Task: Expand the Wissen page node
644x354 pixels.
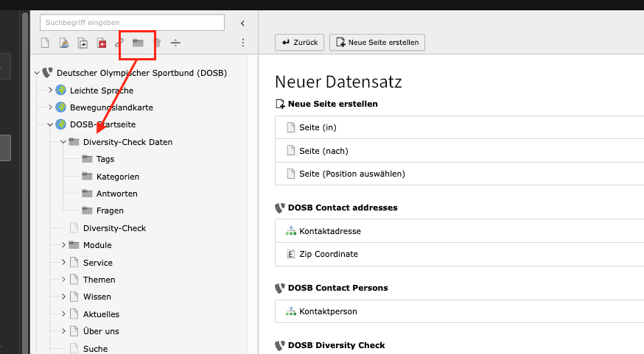Action: pyautogui.click(x=63, y=296)
